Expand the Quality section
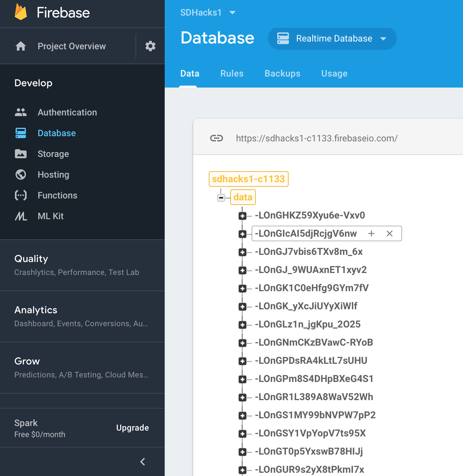463x476 pixels. click(82, 265)
